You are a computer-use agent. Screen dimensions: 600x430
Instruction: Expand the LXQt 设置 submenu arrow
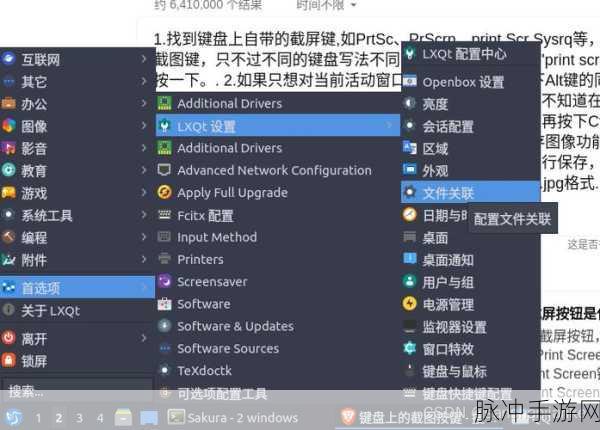[389, 125]
